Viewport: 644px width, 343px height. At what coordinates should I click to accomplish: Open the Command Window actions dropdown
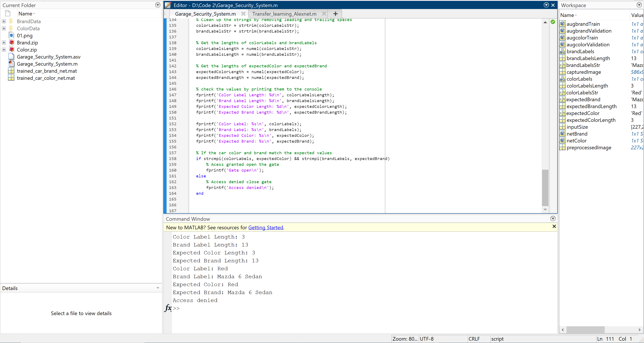(x=553, y=219)
